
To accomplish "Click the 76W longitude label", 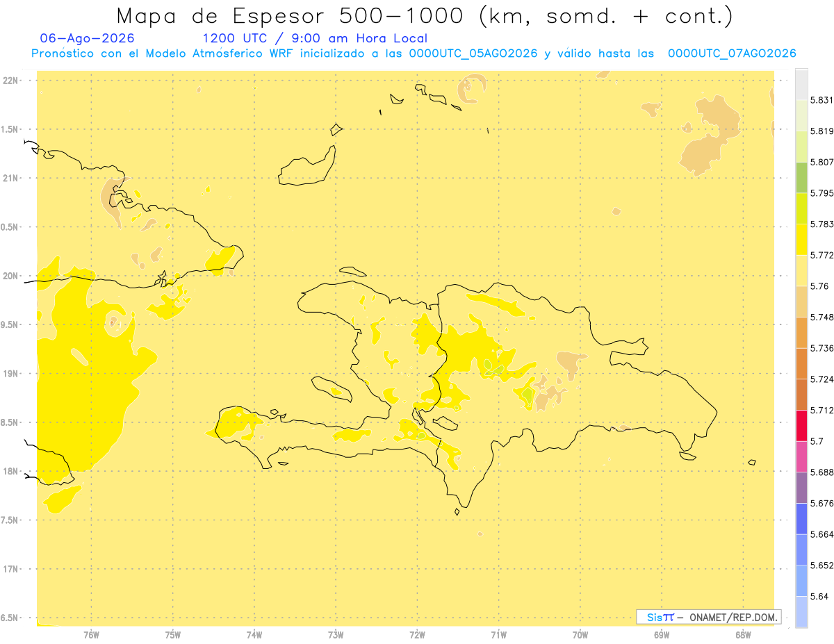I will click(x=91, y=634).
